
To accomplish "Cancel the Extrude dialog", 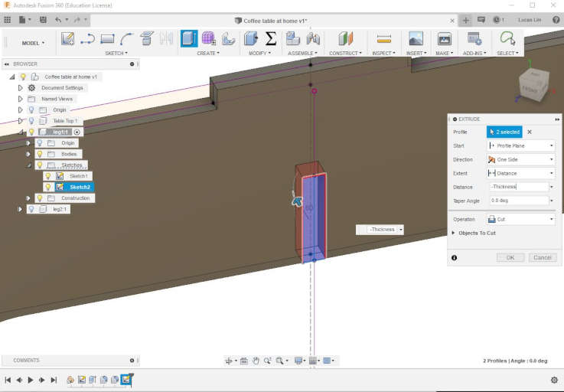I will coord(542,257).
